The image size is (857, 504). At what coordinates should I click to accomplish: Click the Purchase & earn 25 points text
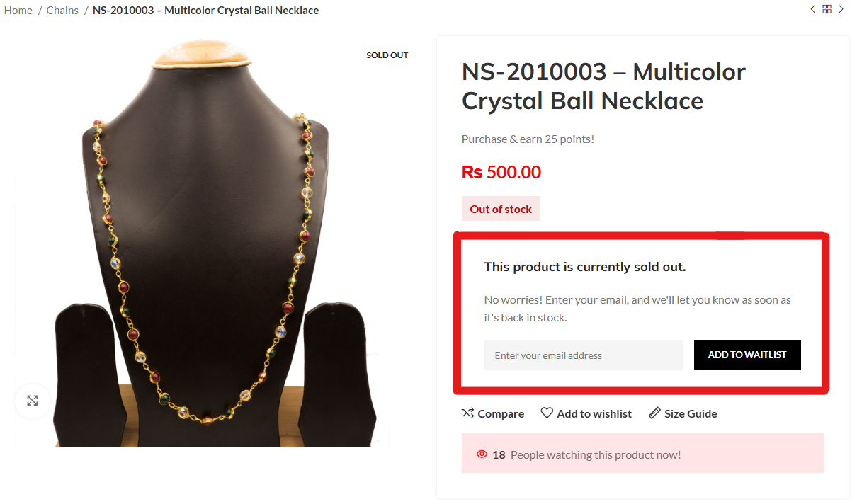[x=528, y=139]
